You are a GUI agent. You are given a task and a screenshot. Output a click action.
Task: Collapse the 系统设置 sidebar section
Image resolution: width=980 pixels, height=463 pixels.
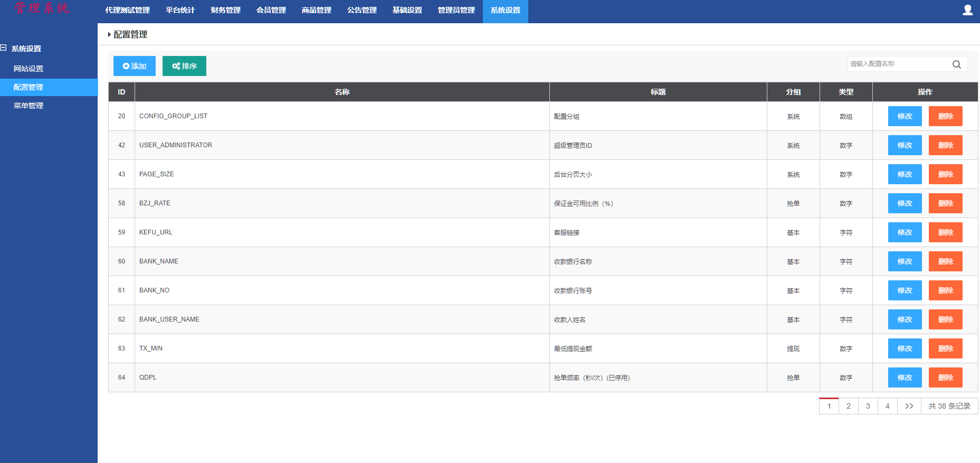[x=4, y=48]
